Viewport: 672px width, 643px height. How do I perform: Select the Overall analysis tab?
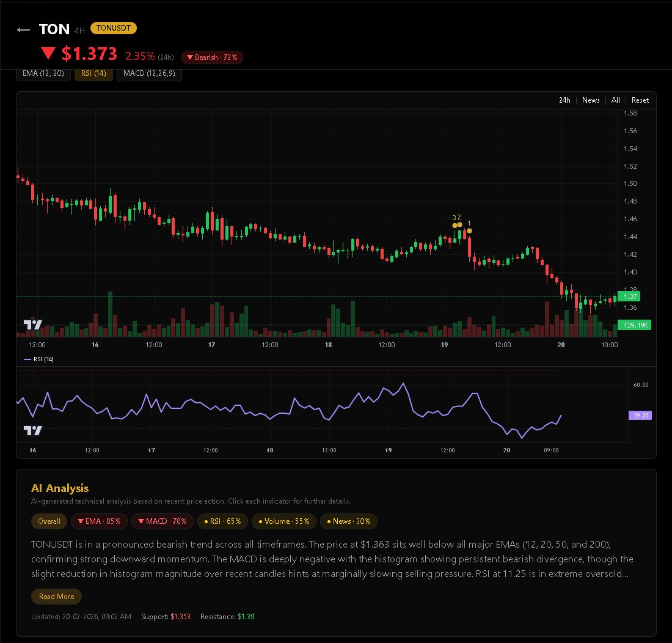(x=49, y=521)
